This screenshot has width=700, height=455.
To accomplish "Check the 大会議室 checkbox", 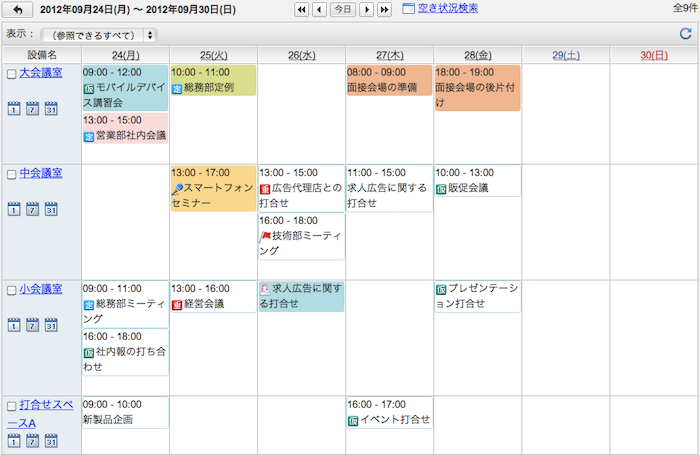I will (11, 74).
